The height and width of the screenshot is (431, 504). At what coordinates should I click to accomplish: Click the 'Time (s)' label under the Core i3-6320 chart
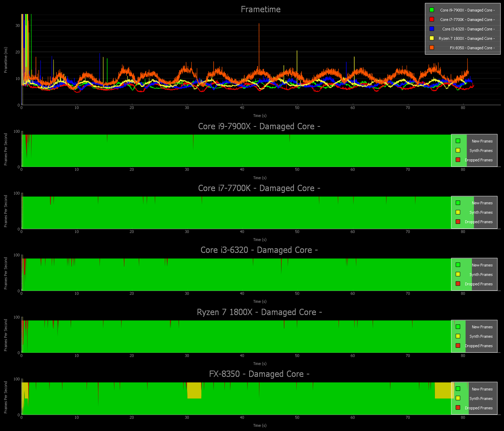pyautogui.click(x=260, y=301)
